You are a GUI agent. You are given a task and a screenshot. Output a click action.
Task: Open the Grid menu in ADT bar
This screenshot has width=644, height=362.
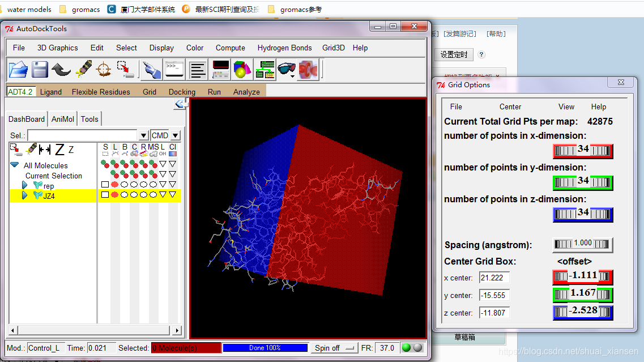point(150,92)
